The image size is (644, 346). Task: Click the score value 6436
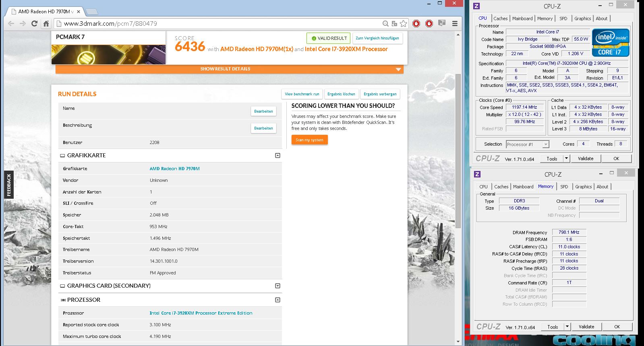click(x=190, y=47)
